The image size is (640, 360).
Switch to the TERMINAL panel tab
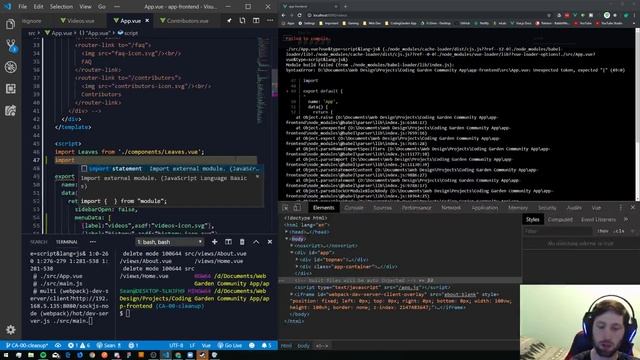(x=67, y=242)
